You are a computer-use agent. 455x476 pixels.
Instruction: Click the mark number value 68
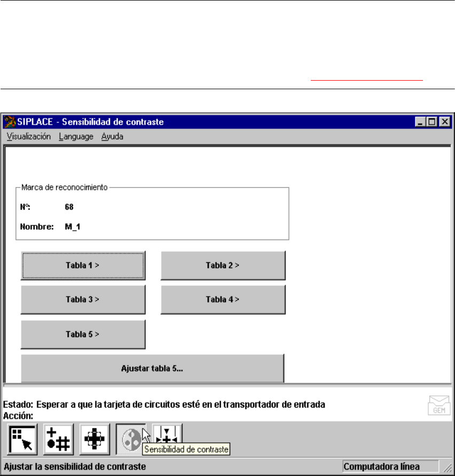point(69,207)
